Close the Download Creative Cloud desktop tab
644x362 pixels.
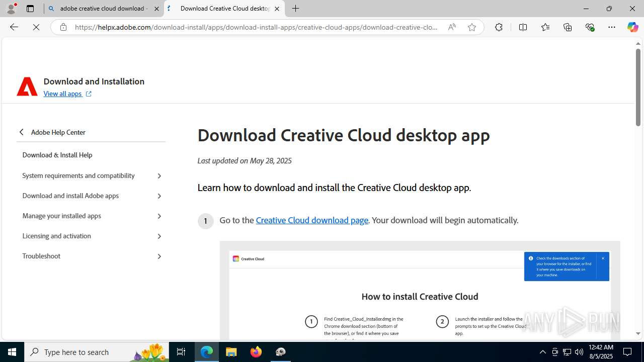[x=277, y=9]
